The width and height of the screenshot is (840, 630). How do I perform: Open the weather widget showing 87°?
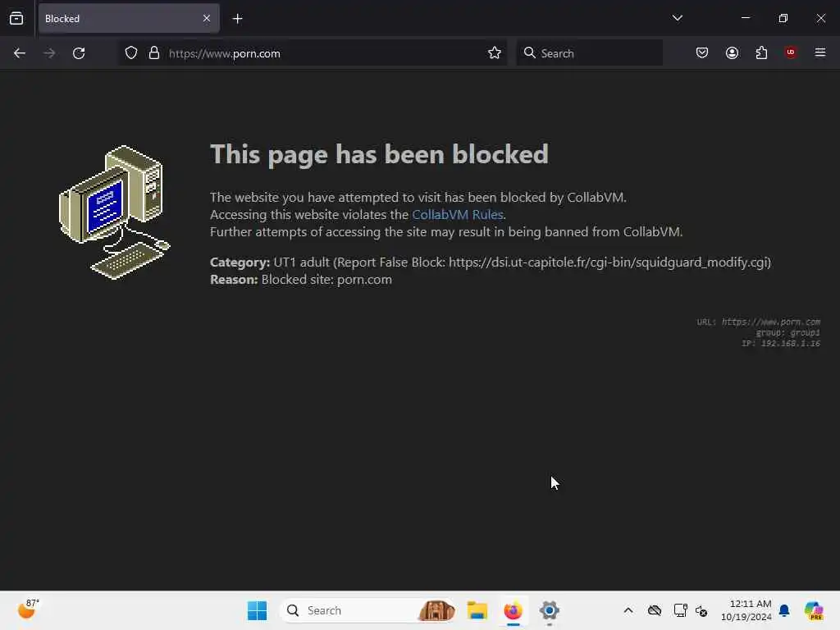tap(28, 609)
